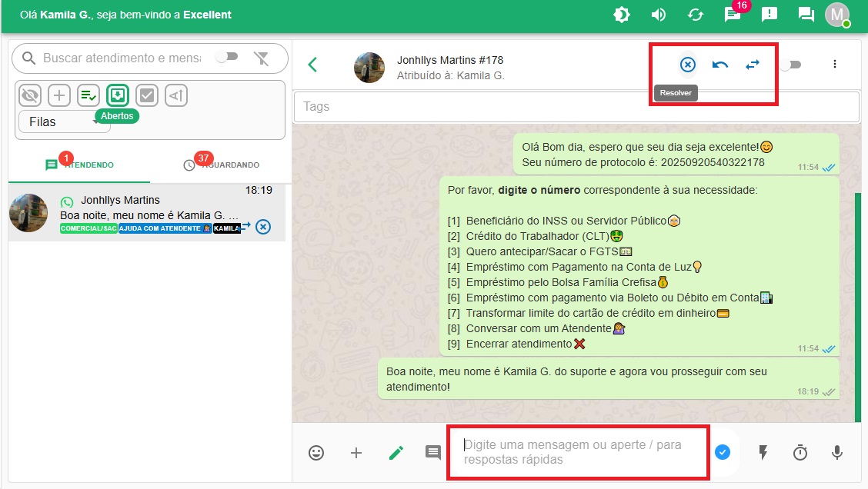868x489 pixels.
Task: Click the blue return-arrow icon in chat header
Action: click(x=720, y=65)
